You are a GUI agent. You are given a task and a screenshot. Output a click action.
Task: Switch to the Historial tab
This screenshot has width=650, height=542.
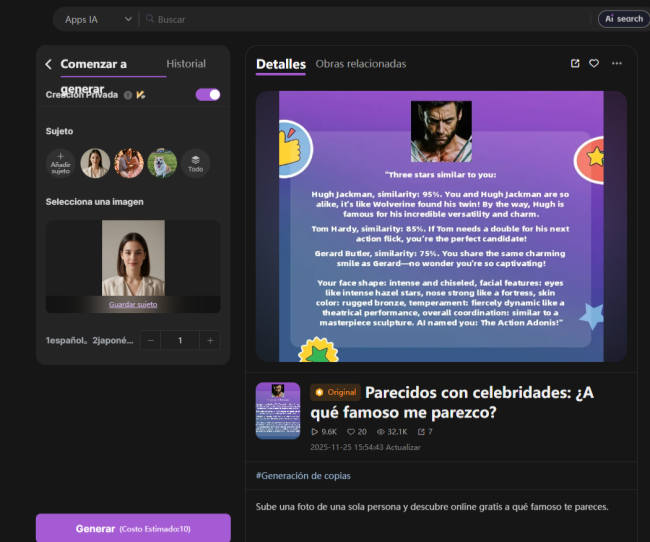click(x=186, y=64)
